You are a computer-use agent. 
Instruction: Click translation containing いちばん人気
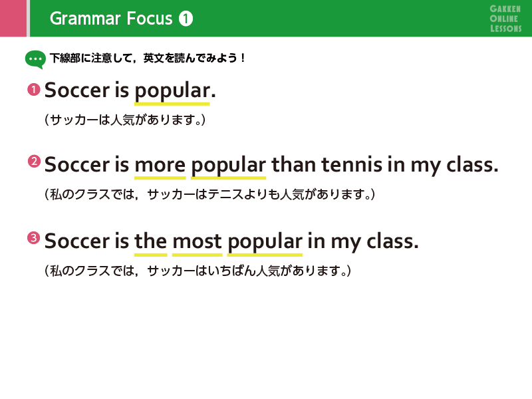198,271
